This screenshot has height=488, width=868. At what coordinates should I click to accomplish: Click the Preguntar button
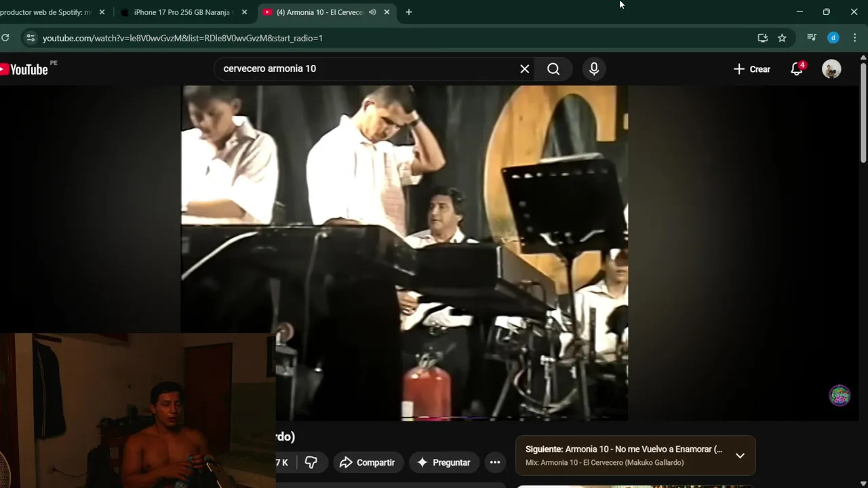point(443,462)
